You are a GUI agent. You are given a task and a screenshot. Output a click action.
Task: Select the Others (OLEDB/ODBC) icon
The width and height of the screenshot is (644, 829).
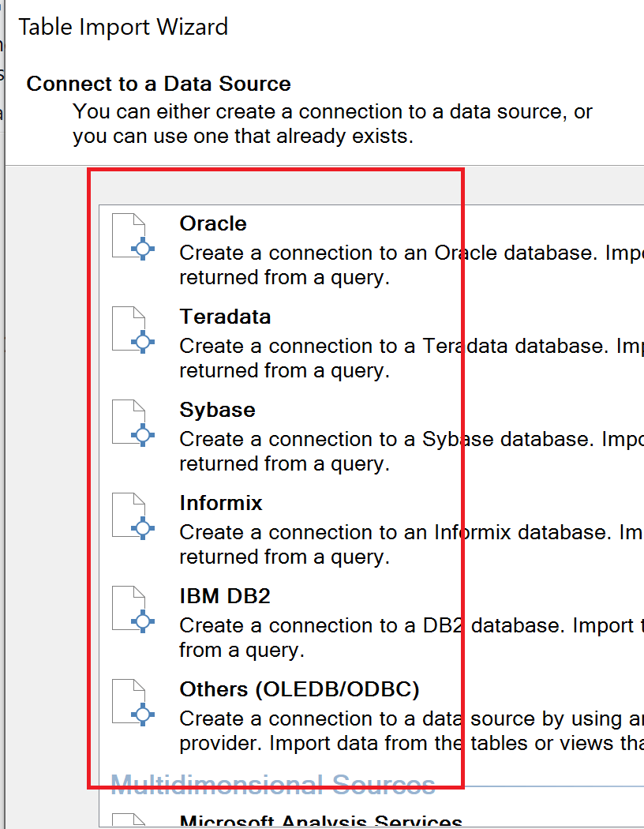(x=133, y=703)
